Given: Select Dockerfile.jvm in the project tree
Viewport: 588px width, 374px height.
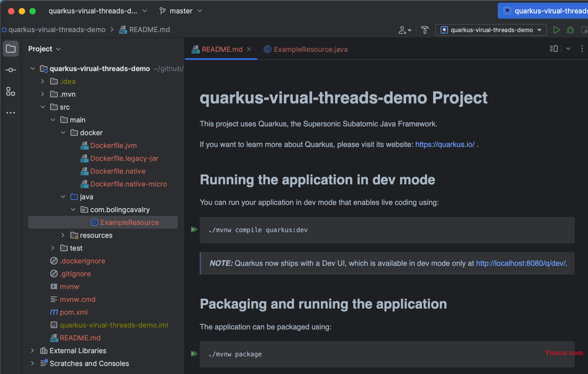Looking at the screenshot, I should (x=109, y=146).
